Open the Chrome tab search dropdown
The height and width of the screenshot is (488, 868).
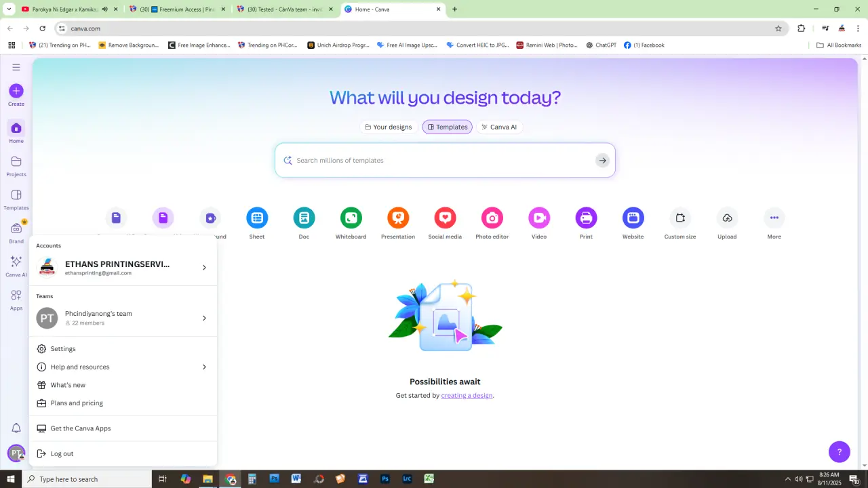(9, 9)
